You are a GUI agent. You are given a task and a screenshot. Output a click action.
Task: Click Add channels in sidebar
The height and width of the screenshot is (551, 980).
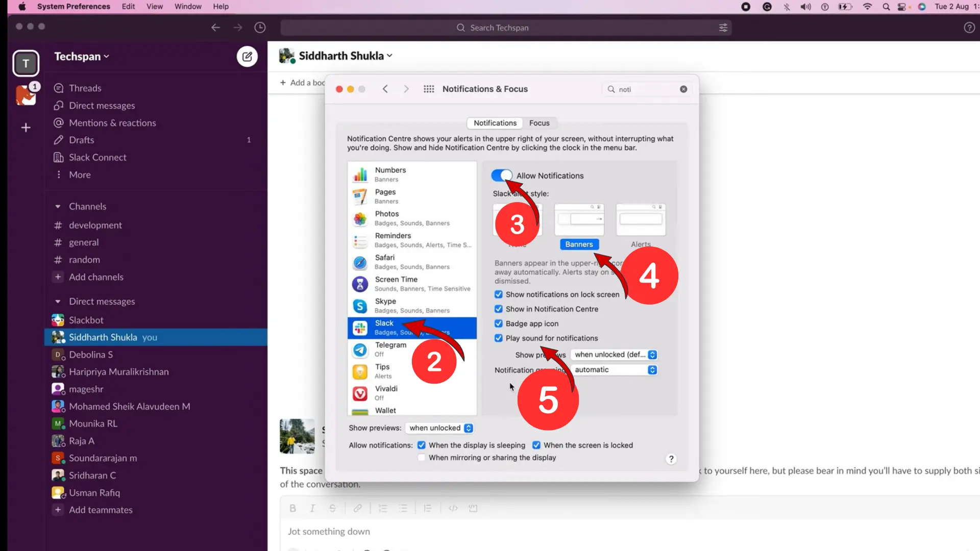pos(96,277)
